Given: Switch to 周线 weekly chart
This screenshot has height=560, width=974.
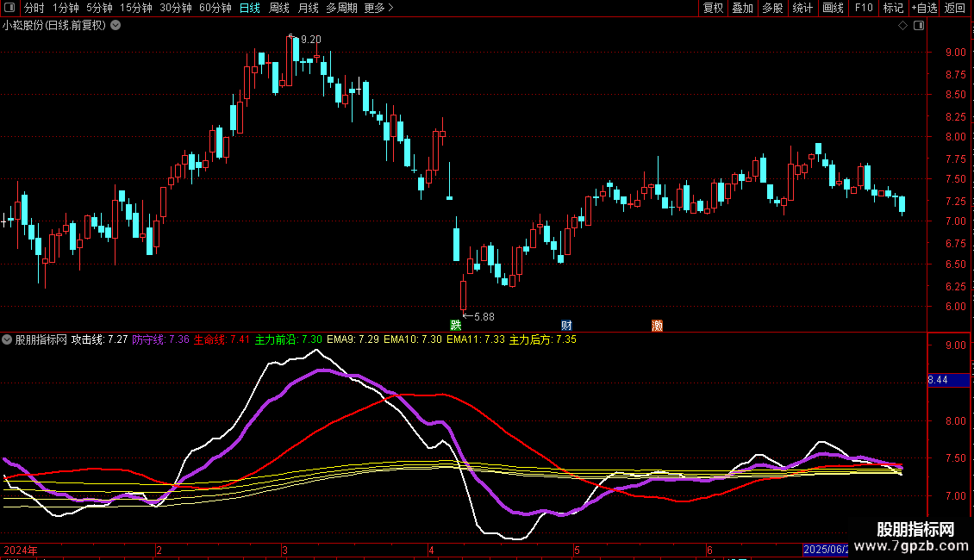Looking at the screenshot, I should [279, 9].
